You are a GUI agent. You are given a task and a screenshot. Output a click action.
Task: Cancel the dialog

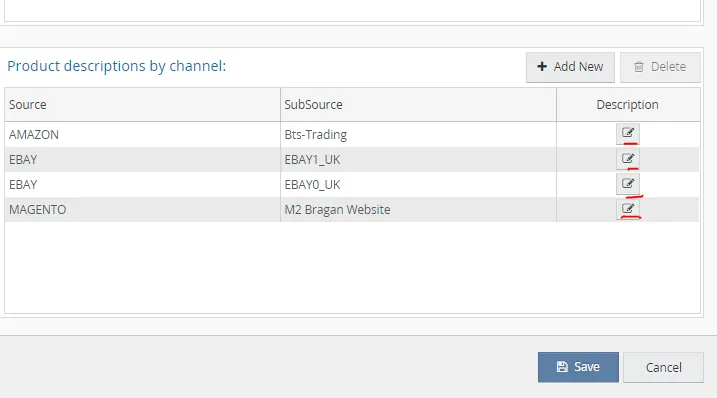point(663,367)
